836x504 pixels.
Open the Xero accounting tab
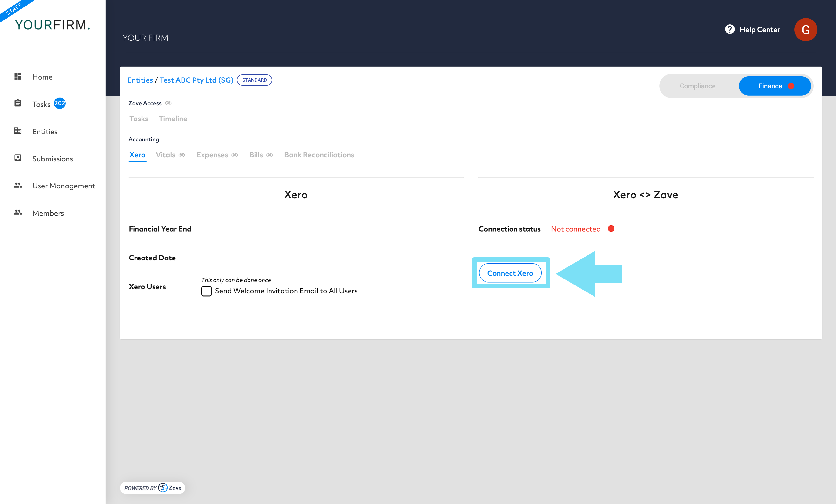tap(137, 155)
